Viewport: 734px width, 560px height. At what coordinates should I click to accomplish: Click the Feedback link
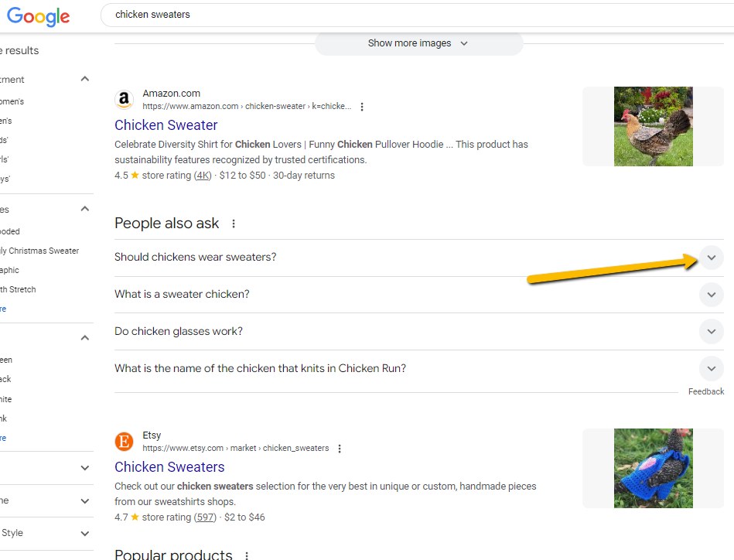coord(706,391)
